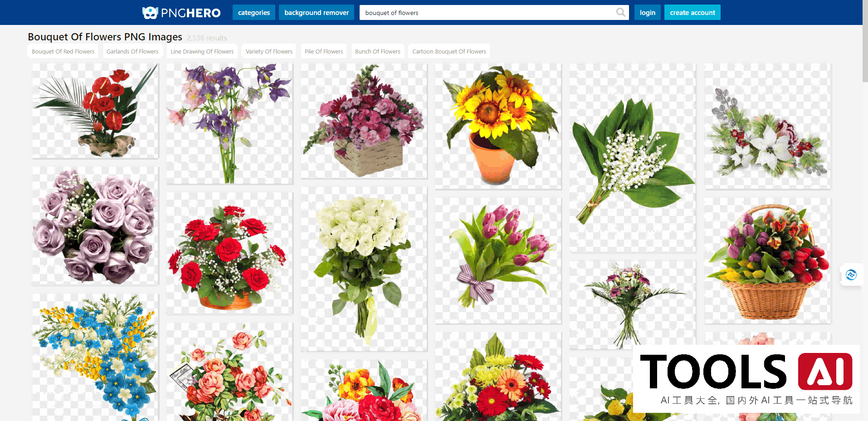
Task: Open the categories menu
Action: pyautogui.click(x=254, y=13)
